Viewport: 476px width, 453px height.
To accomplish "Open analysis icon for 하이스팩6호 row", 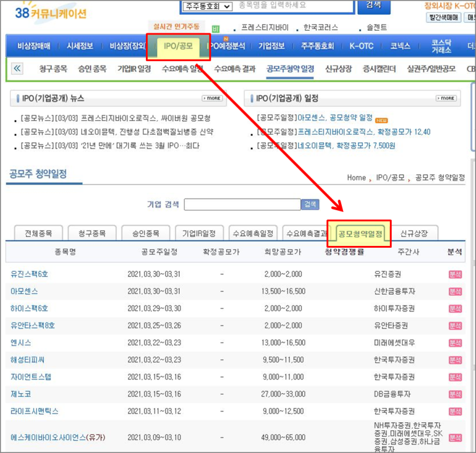I will coord(455,309).
